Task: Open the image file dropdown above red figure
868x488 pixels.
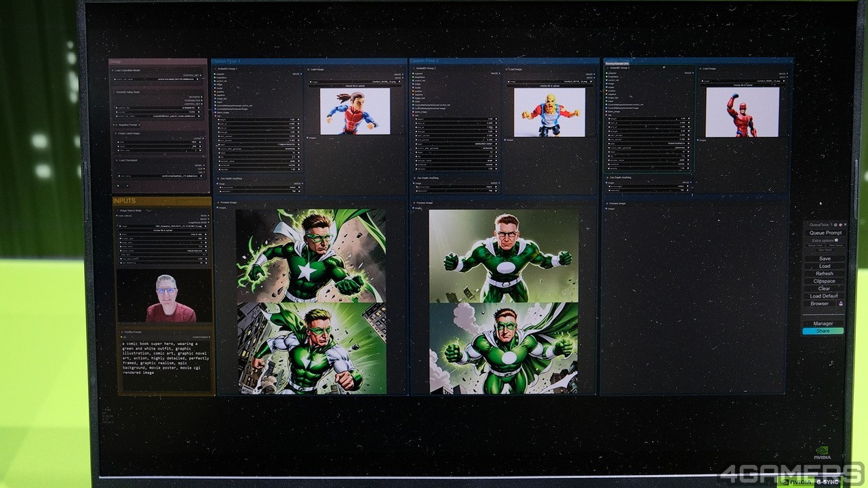Action: pyautogui.click(x=743, y=81)
